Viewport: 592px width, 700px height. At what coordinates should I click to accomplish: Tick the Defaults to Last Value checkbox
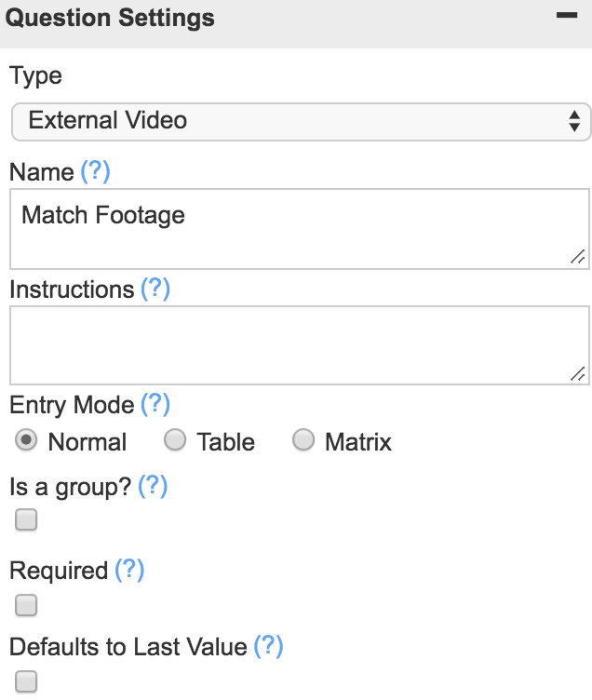[x=26, y=681]
